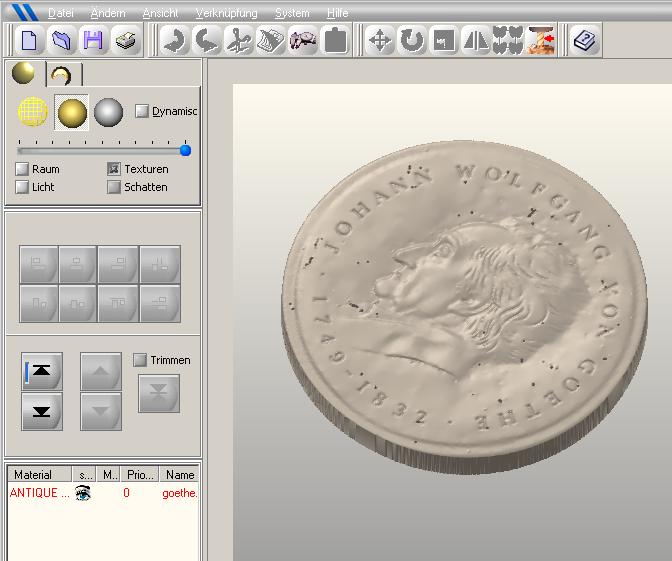Click the New document icon in toolbar
The width and height of the screenshot is (672, 561).
[x=29, y=41]
